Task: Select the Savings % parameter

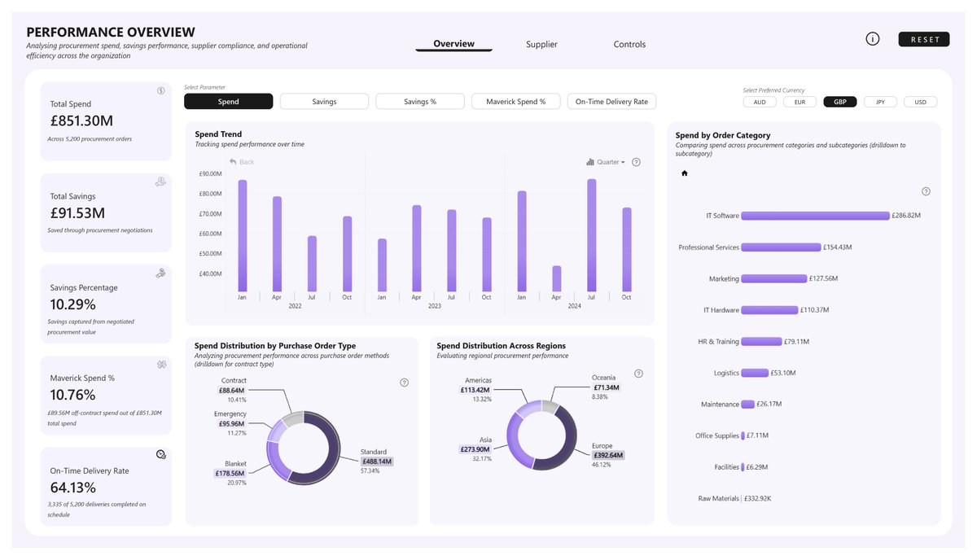Action: click(x=420, y=102)
